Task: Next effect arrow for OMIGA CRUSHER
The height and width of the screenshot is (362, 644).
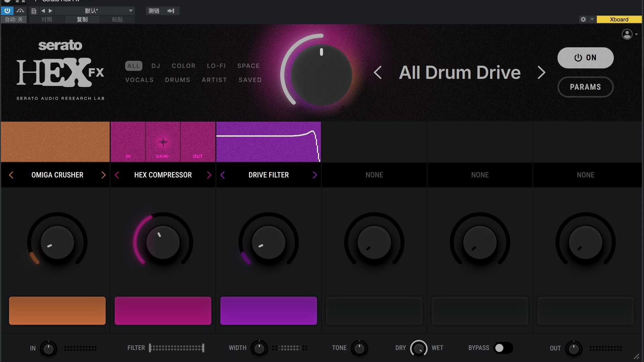Action: click(103, 175)
